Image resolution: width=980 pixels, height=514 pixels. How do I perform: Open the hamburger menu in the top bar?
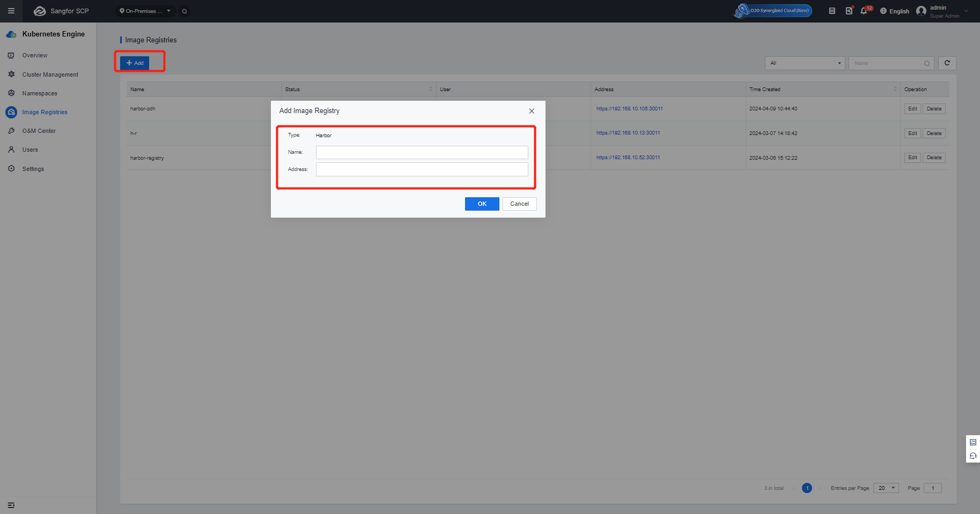coord(11,11)
